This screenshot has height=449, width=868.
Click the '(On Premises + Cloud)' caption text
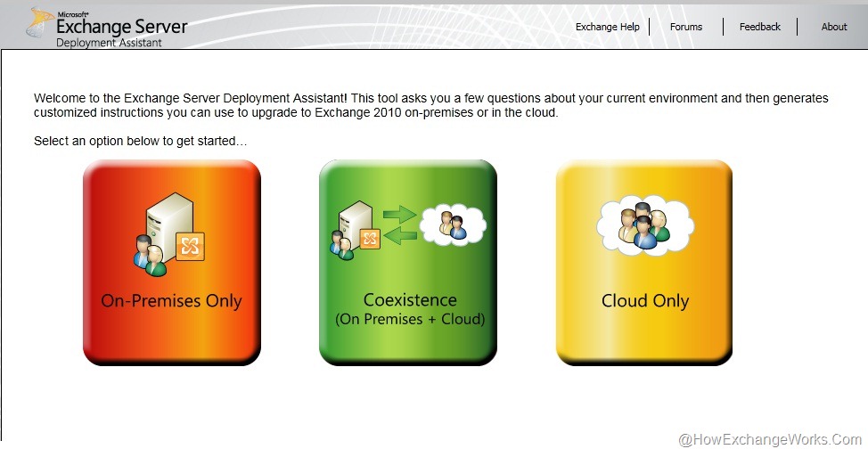(x=410, y=320)
